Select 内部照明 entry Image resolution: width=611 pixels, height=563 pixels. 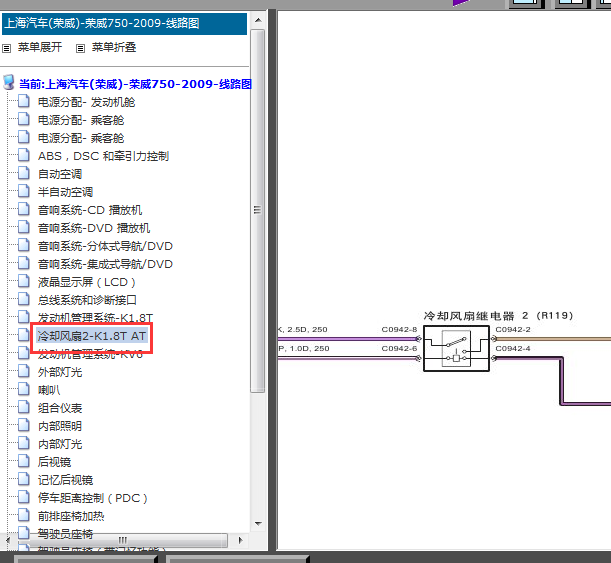coord(60,426)
